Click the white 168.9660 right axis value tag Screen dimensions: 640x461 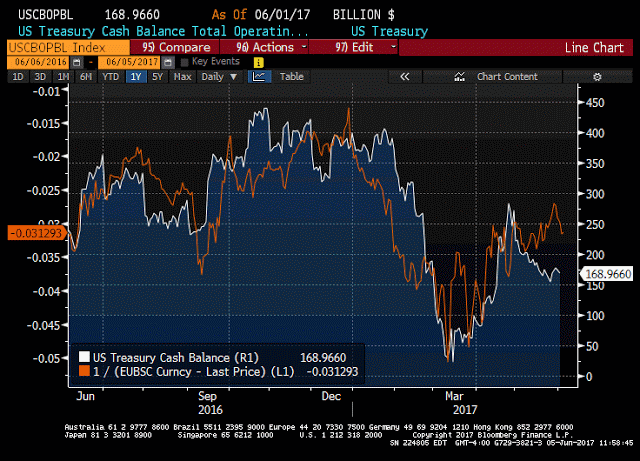click(x=608, y=274)
